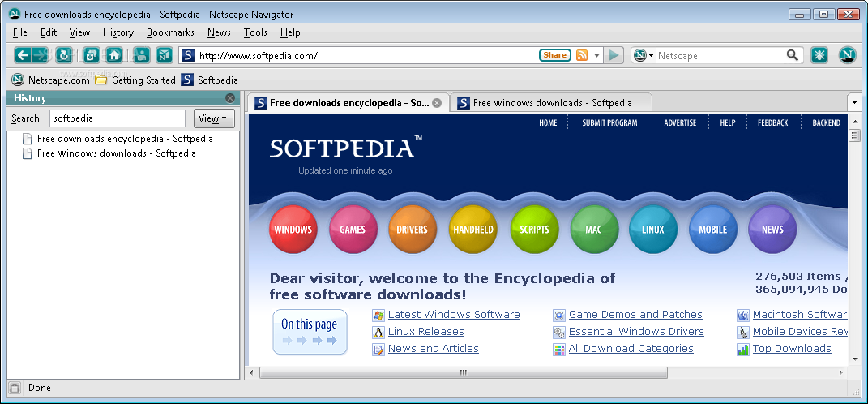868x404 pixels.
Task: Open a new tab via toolbar icon
Action: [x=92, y=55]
